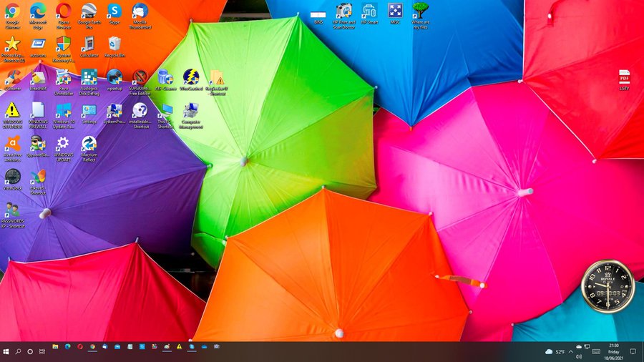
Task: Open the Computer Management shortcut
Action: pos(191,116)
